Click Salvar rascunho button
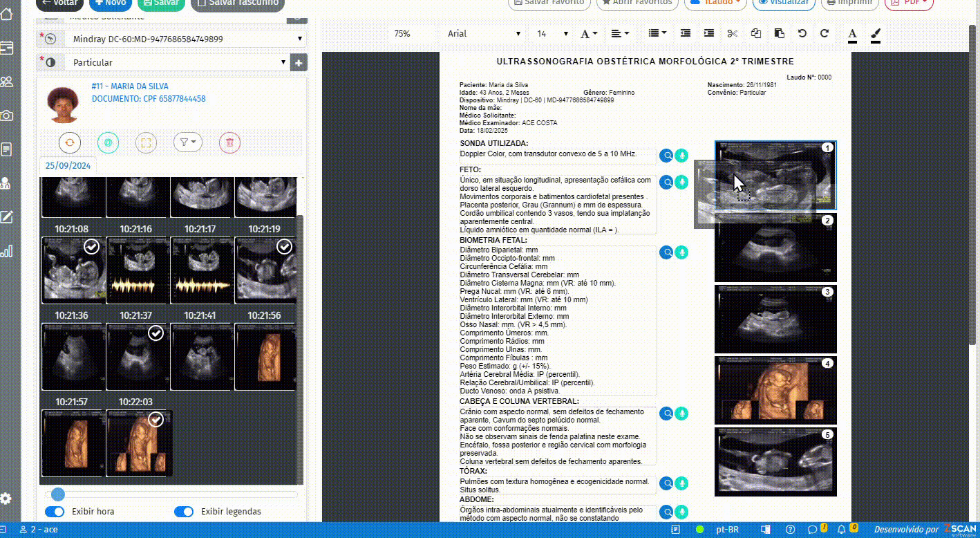980x538 pixels. click(238, 3)
